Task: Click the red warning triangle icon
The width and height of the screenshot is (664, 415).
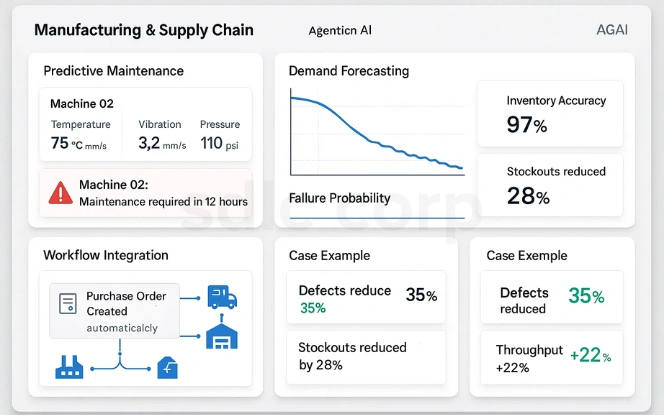Action: [x=61, y=192]
